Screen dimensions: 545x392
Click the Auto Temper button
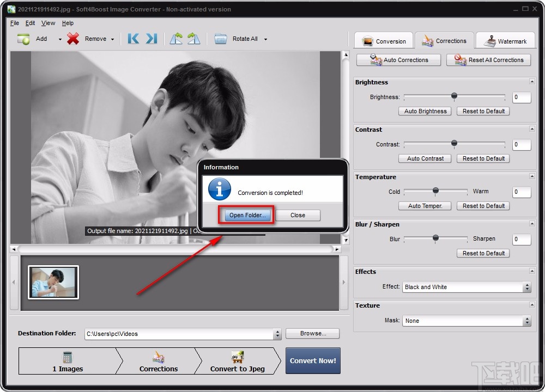click(x=425, y=206)
